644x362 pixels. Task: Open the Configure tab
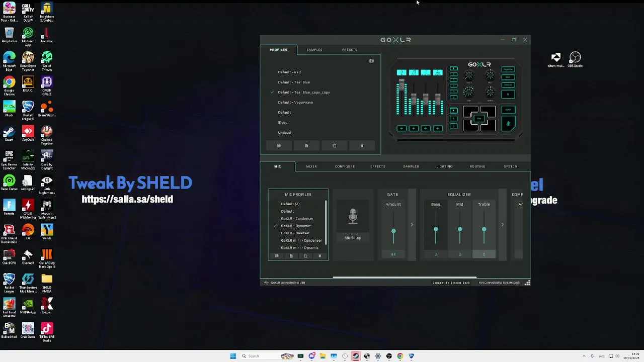click(345, 166)
